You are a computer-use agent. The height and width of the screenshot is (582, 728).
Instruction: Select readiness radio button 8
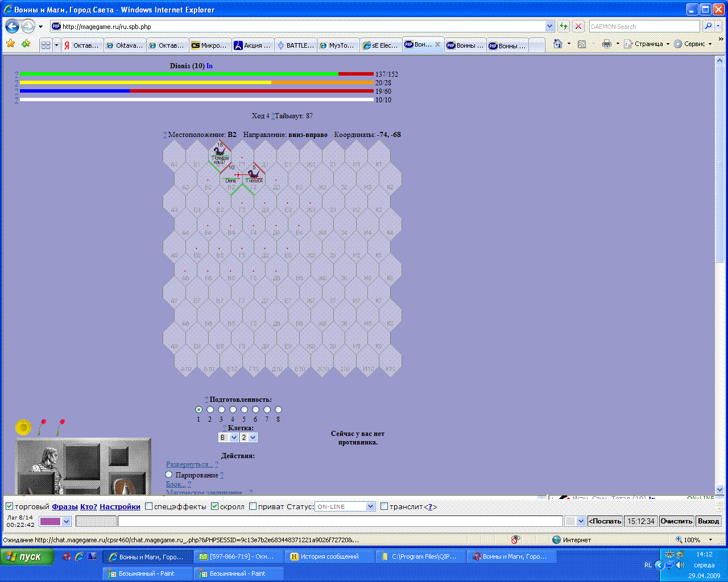coord(278,409)
